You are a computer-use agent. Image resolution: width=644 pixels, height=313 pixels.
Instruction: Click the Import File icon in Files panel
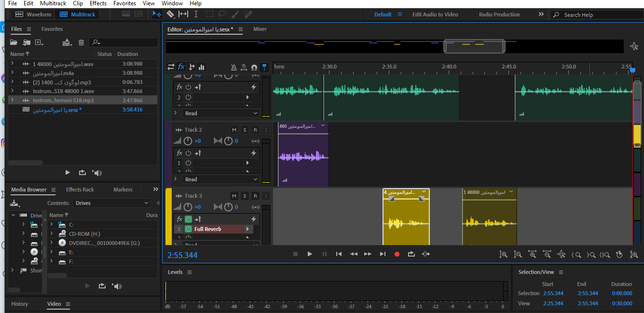[27, 42]
